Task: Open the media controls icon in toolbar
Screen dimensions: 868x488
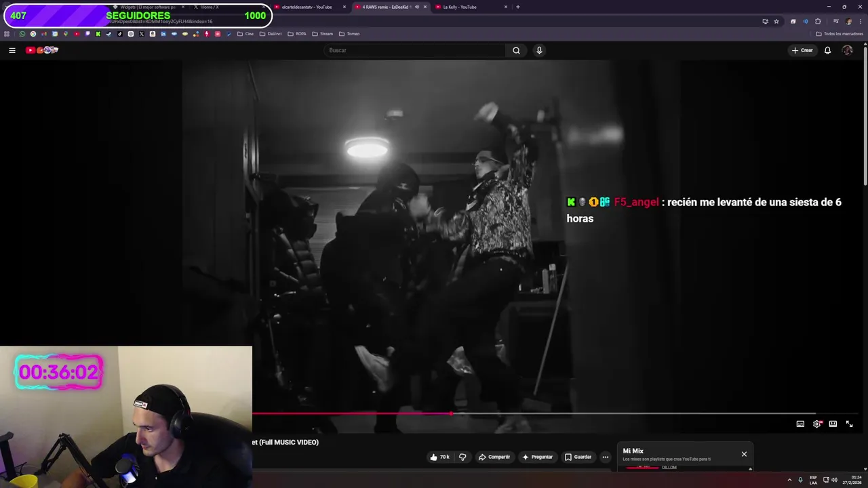Action: point(835,21)
